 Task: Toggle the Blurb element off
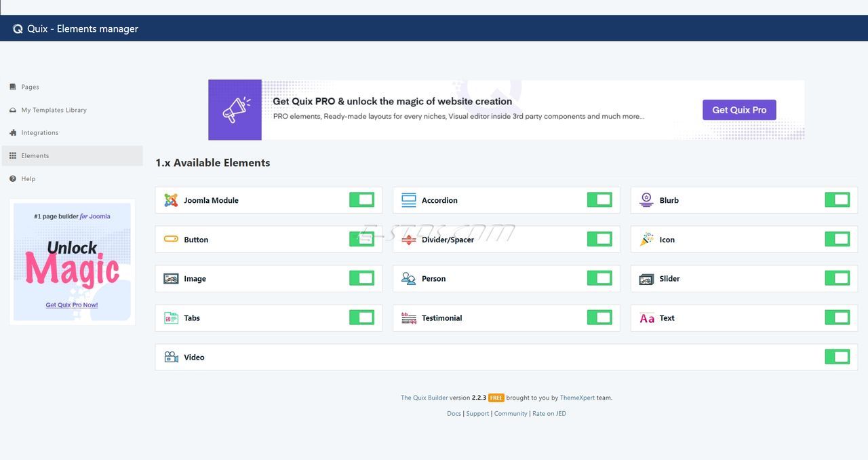tap(837, 199)
